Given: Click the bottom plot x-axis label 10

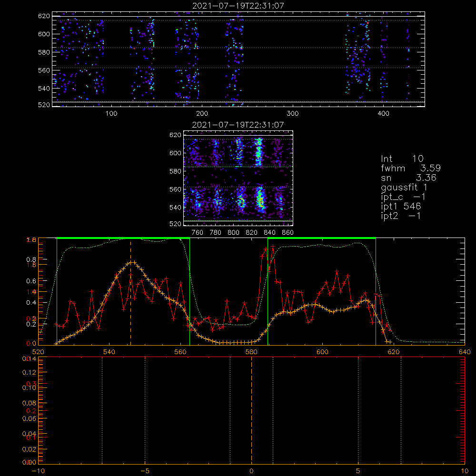Looking at the screenshot, I should 465,471.
